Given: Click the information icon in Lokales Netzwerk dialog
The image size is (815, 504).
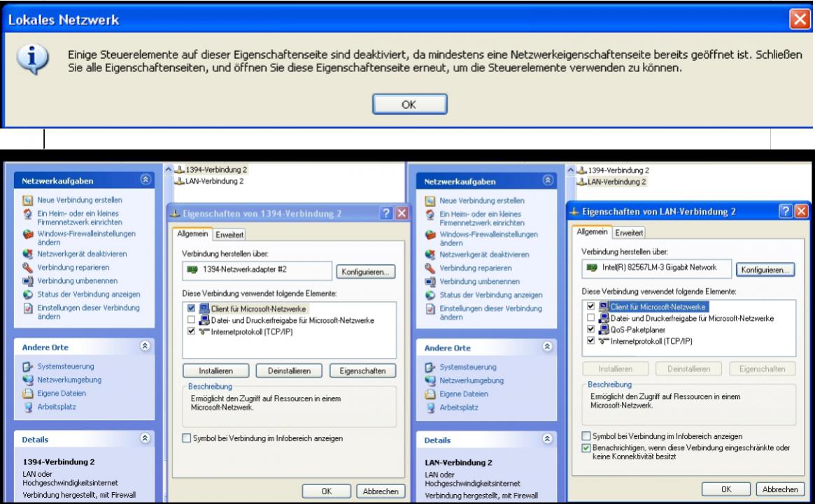Looking at the screenshot, I should 32,58.
